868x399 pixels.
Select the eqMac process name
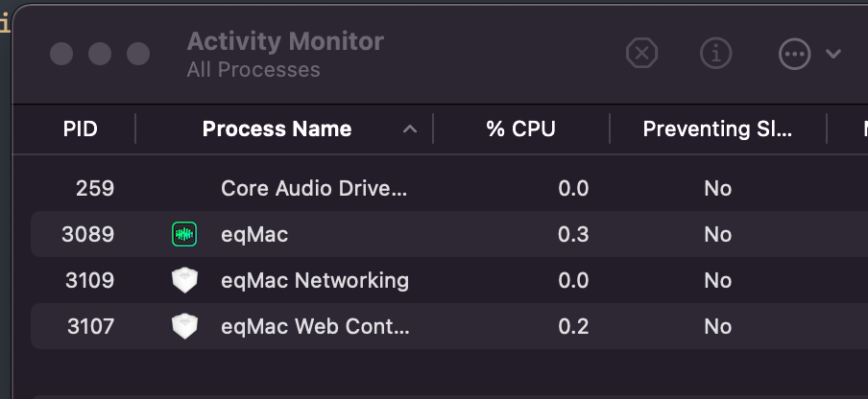click(x=254, y=234)
